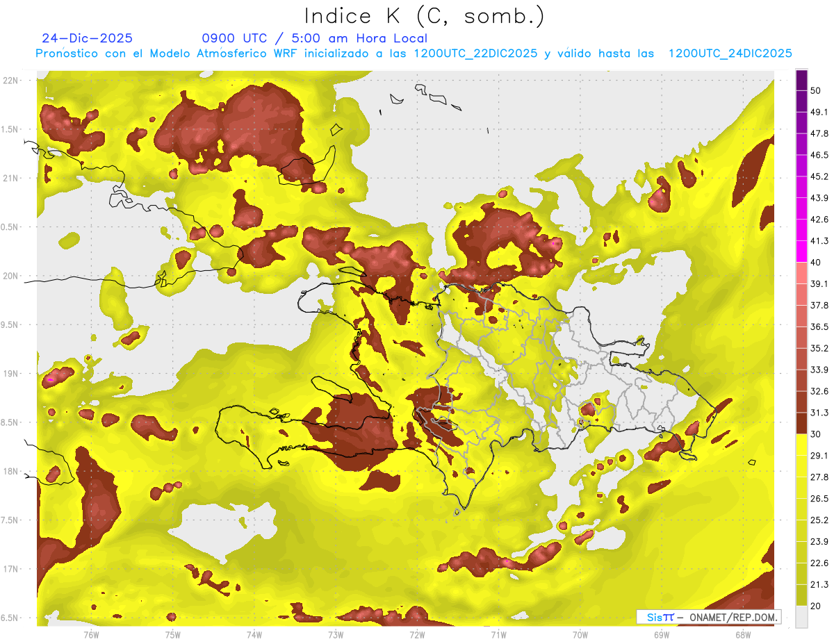834x644 pixels.
Task: Click the colorbar value "41.3"
Action: (819, 241)
